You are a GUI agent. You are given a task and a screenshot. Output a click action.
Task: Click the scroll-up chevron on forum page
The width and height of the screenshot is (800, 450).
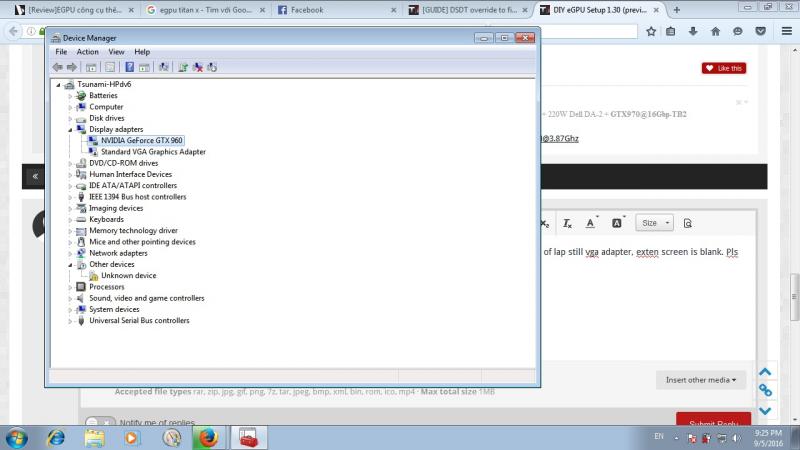pyautogui.click(x=765, y=372)
